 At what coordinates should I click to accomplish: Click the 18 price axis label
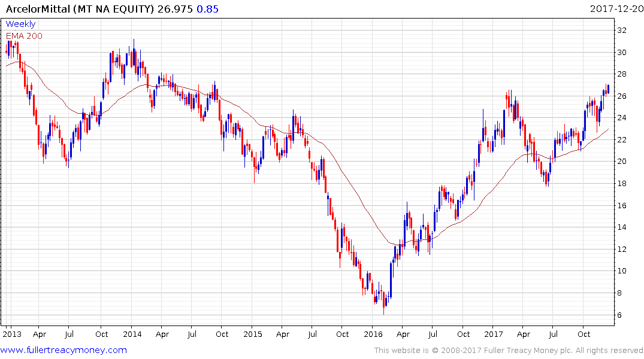(x=621, y=184)
